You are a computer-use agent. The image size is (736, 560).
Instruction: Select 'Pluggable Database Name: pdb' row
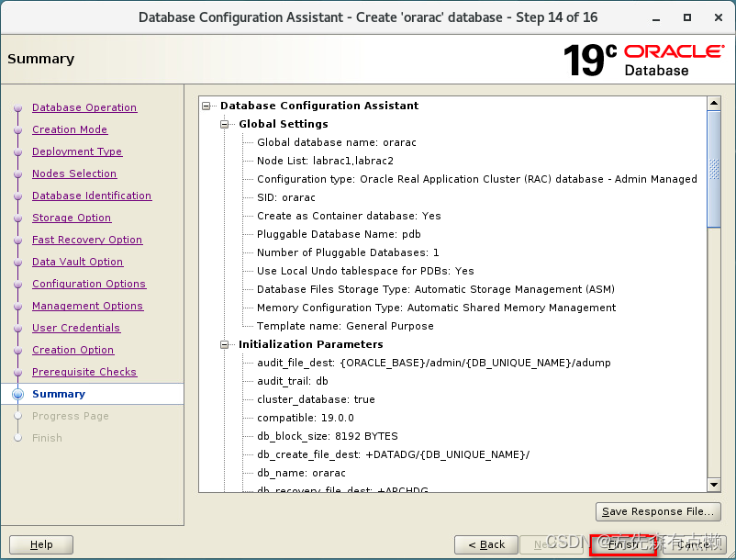[x=339, y=234]
